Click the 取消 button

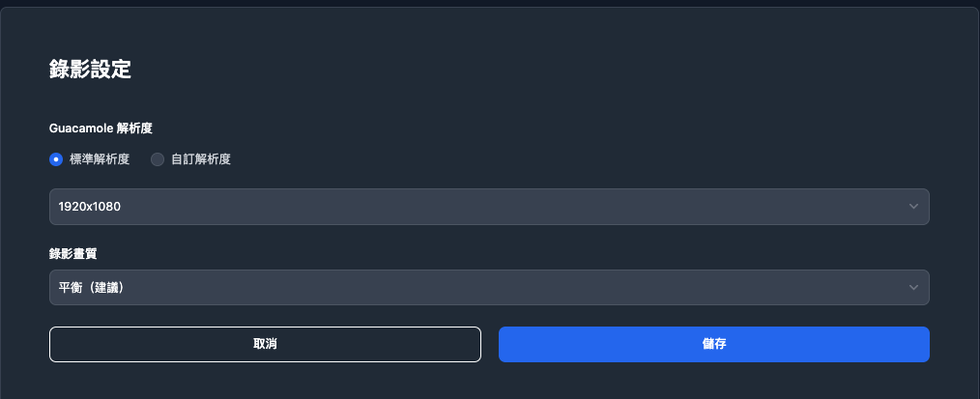[x=265, y=345]
